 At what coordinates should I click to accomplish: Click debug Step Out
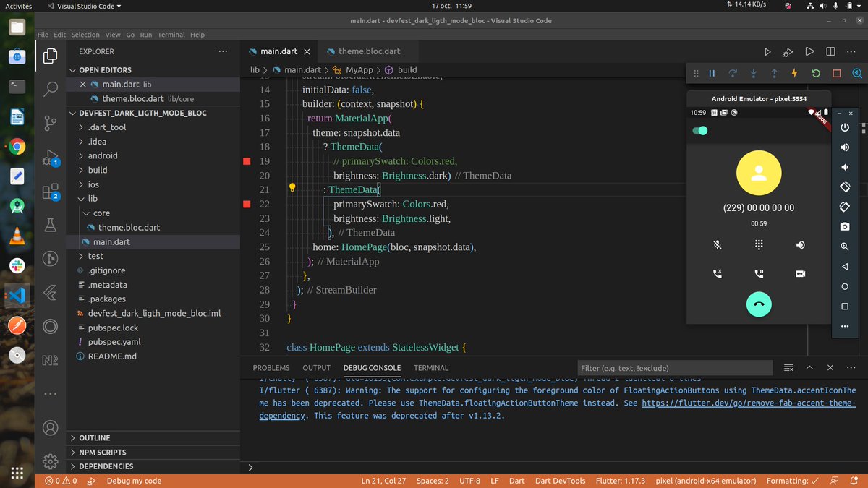(774, 74)
